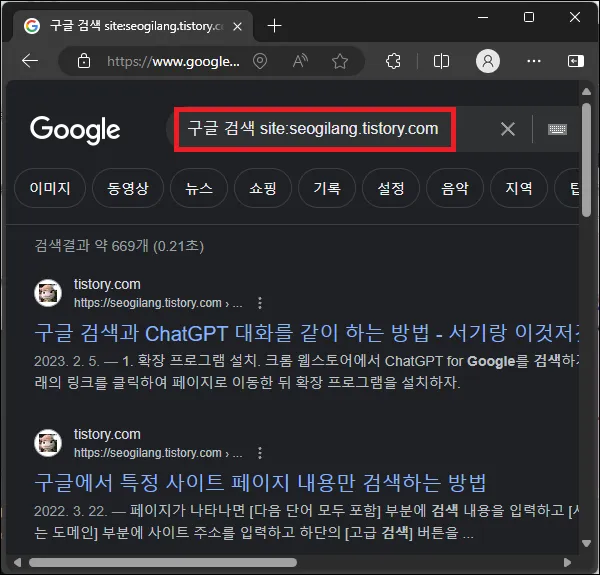Focus the address bar showing www.google

point(173,61)
